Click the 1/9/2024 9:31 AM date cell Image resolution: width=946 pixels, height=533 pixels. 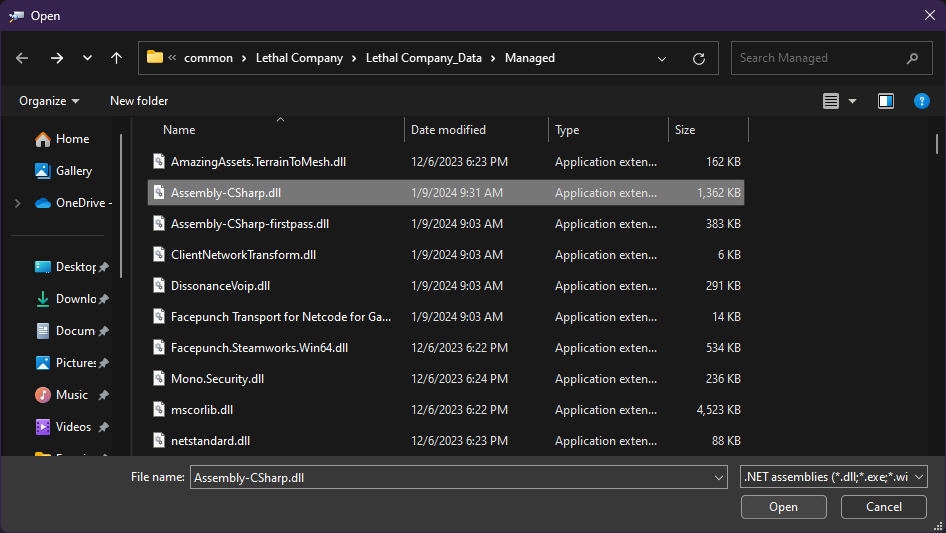click(457, 193)
